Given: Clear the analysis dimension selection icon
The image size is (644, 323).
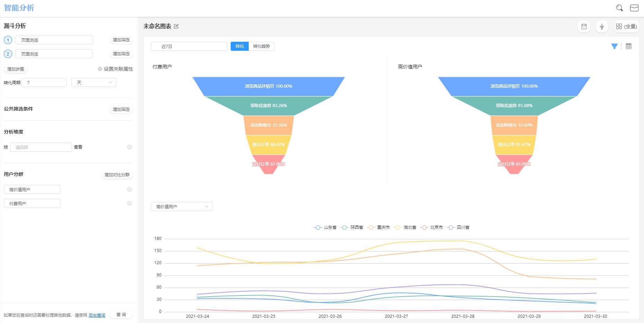Looking at the screenshot, I should pos(130,147).
